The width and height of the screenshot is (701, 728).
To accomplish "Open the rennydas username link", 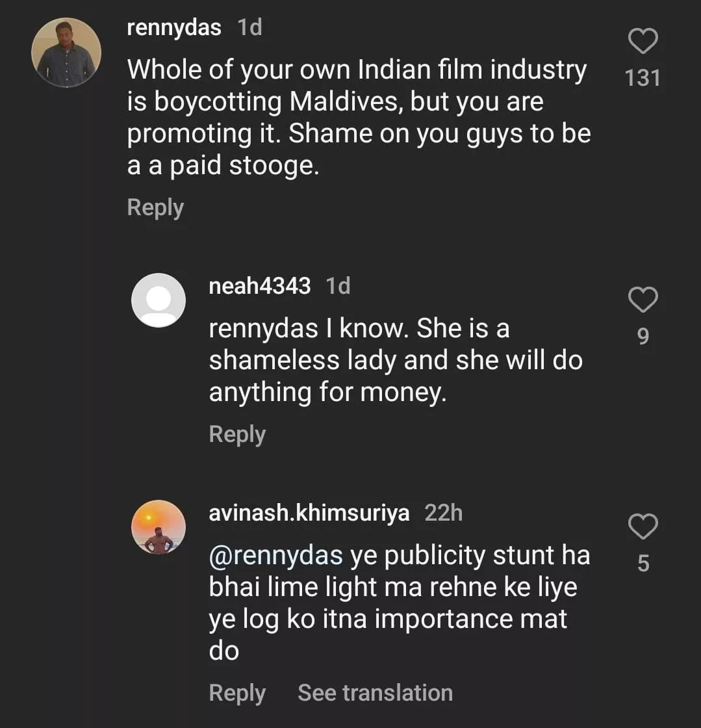I will pos(174,28).
